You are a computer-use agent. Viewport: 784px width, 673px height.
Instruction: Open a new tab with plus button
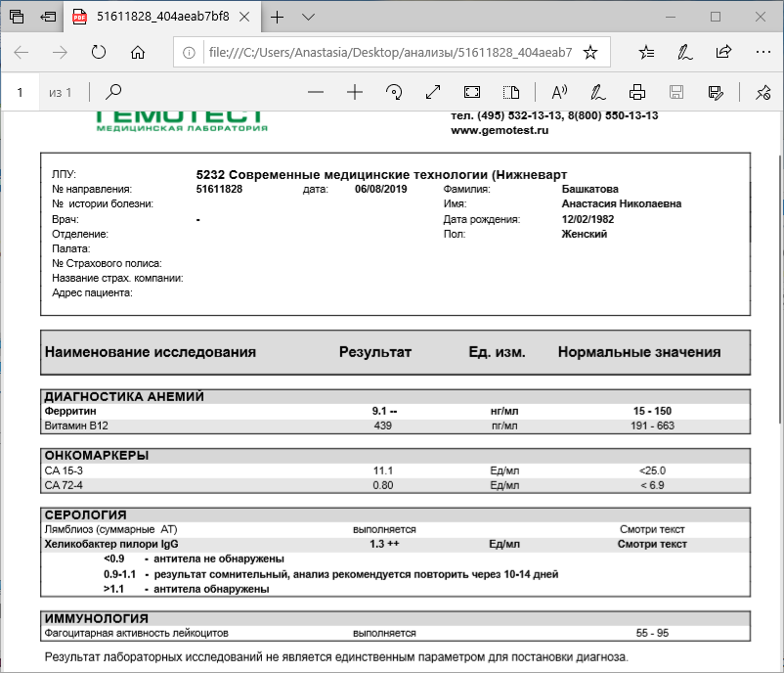click(278, 17)
